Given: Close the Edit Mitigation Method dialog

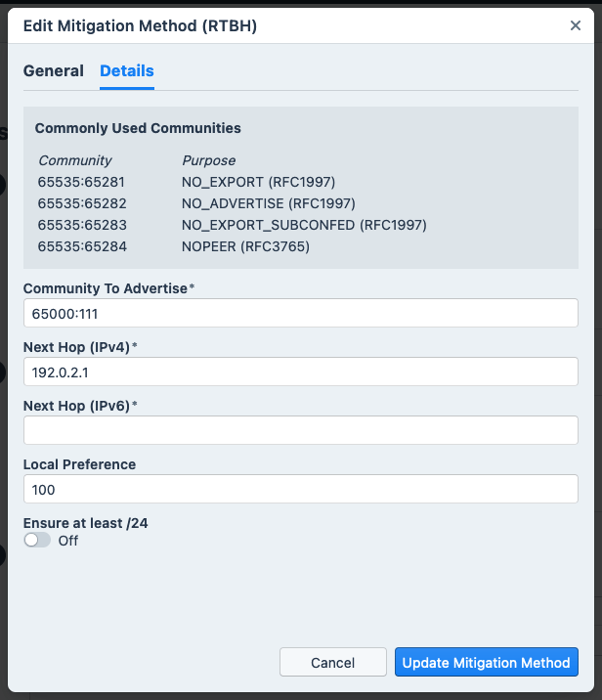Looking at the screenshot, I should click(576, 25).
